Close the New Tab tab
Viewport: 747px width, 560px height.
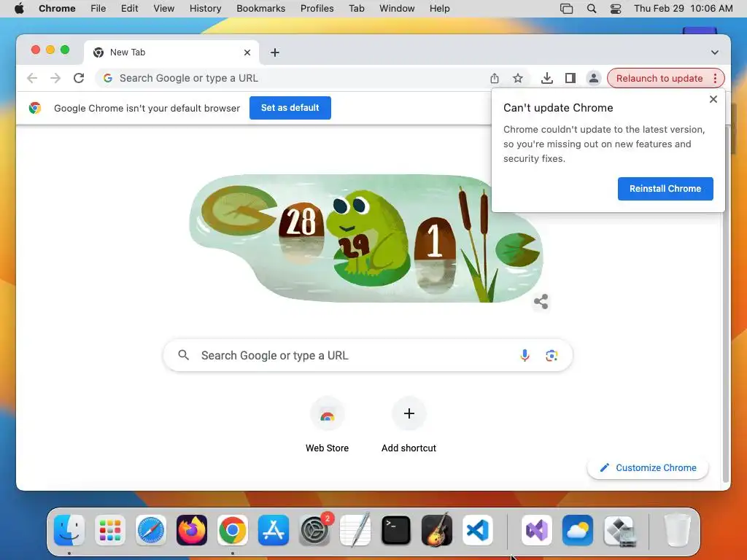247,52
